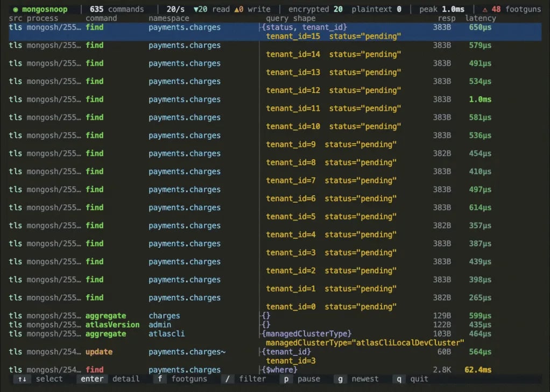Expand the {status, tenant_id} query shape
Image resolution: width=550 pixels, height=392 pixels.
pyautogui.click(x=304, y=27)
